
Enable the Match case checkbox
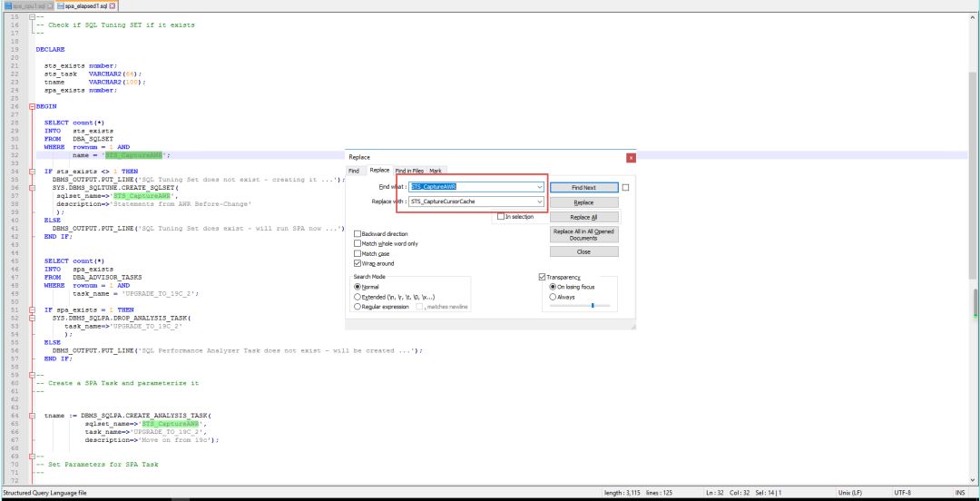coord(357,253)
